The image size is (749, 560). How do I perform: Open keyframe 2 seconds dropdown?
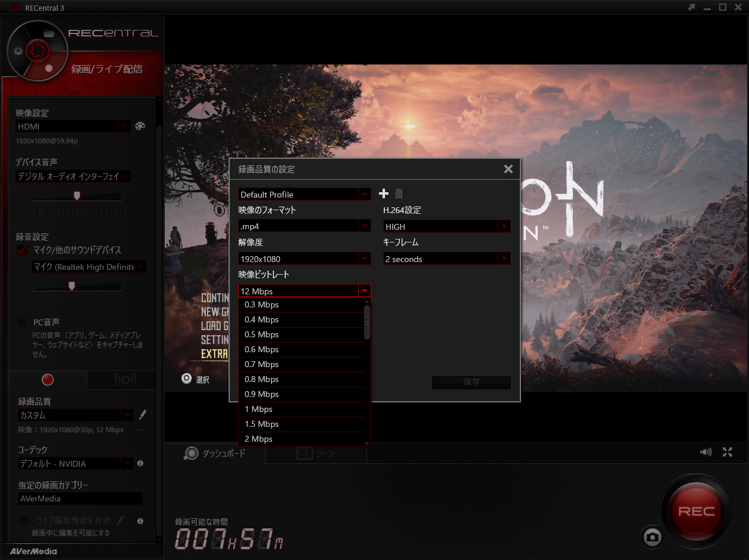(x=447, y=259)
